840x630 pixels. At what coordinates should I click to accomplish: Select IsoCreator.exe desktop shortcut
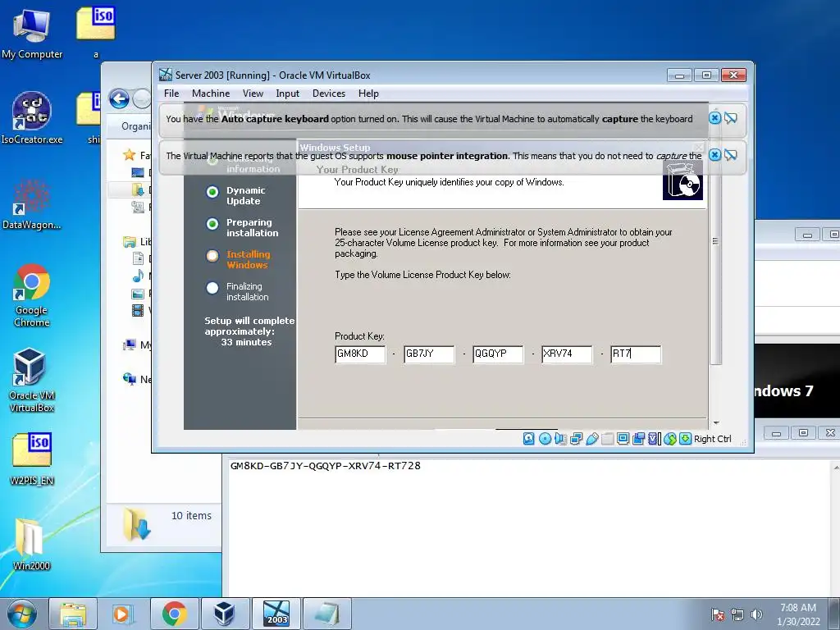pos(32,118)
